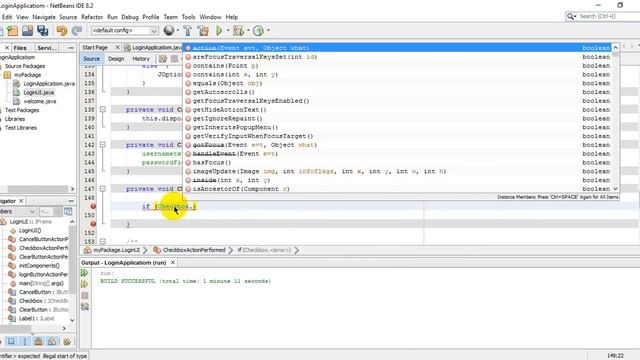This screenshot has height=360, width=640.
Task: Click the New Project toolbar icon
Action: (13, 31)
